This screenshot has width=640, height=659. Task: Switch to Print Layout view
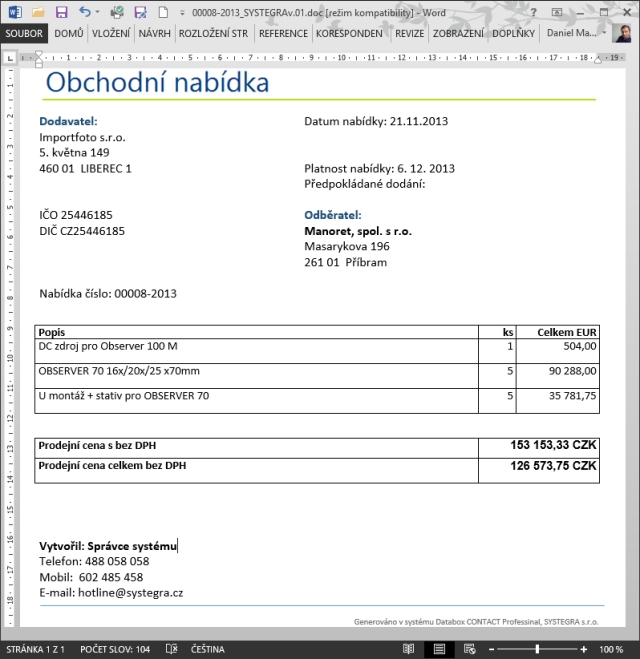(x=439, y=649)
